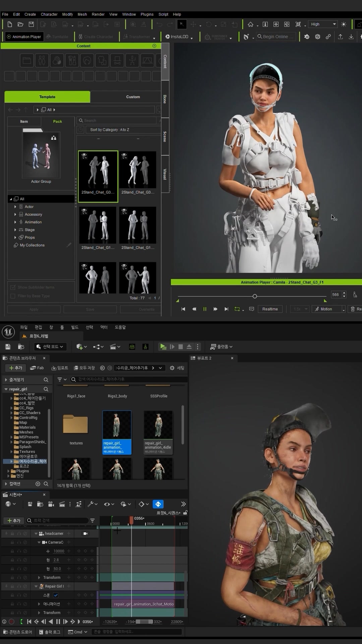Select the Scene side tab
The image size is (362, 644).
click(165, 137)
